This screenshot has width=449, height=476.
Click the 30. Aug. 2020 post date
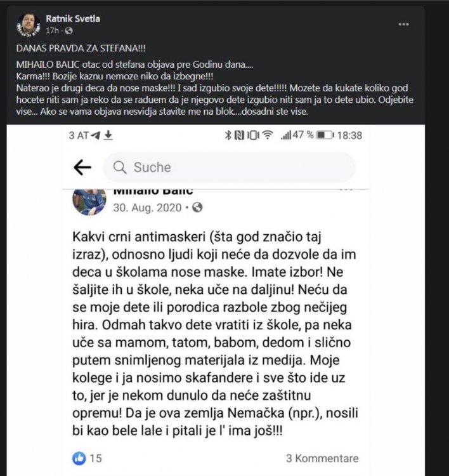tap(147, 208)
